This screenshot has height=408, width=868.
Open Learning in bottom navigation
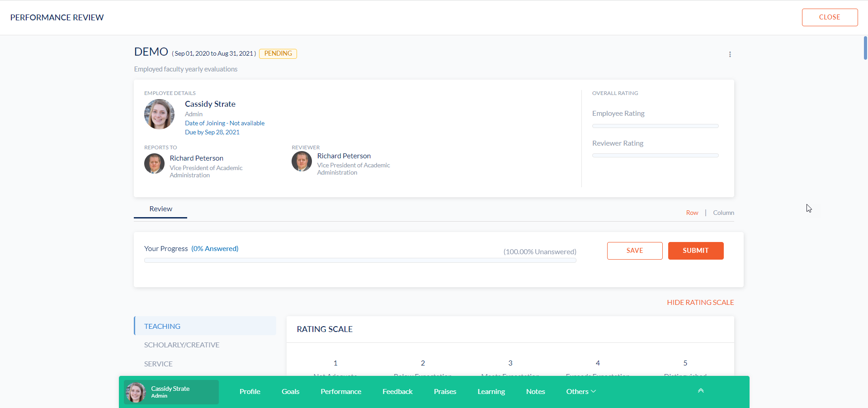[x=491, y=392]
